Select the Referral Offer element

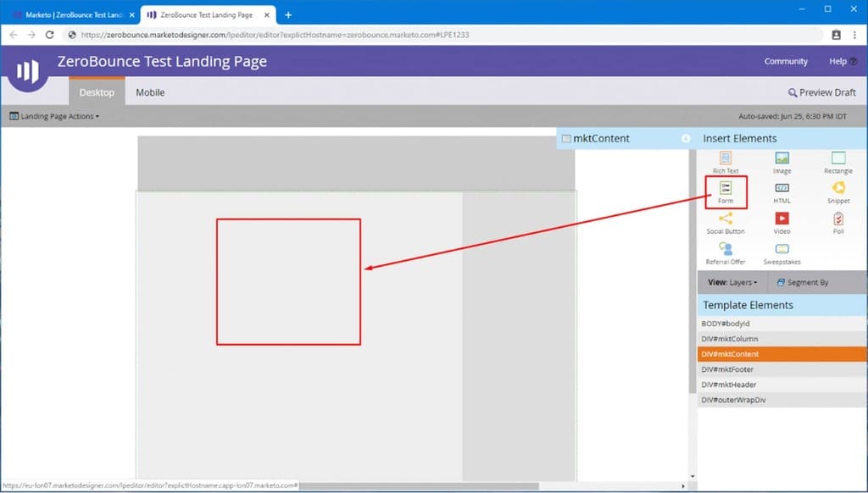726,253
